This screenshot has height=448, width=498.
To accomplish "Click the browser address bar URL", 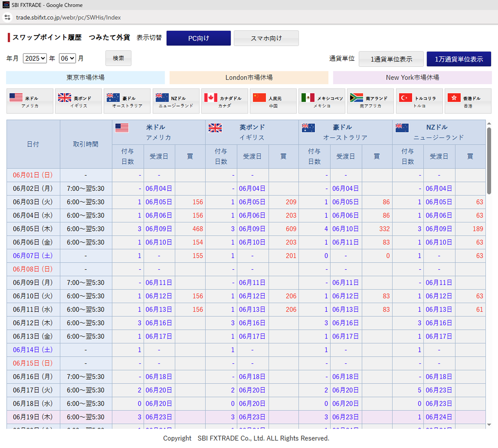I will [68, 17].
